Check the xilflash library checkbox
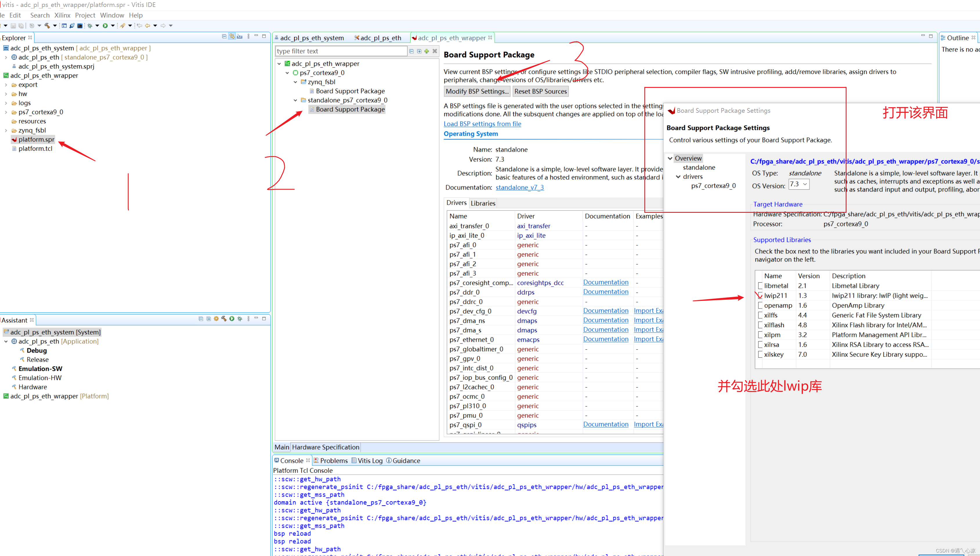Image resolution: width=980 pixels, height=556 pixels. pyautogui.click(x=760, y=325)
